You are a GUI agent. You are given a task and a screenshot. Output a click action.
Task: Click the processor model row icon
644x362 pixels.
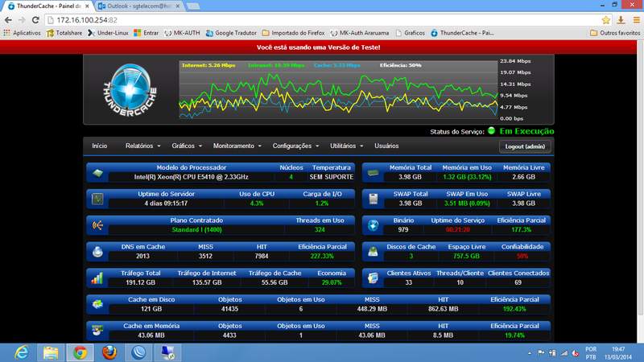tap(97, 173)
